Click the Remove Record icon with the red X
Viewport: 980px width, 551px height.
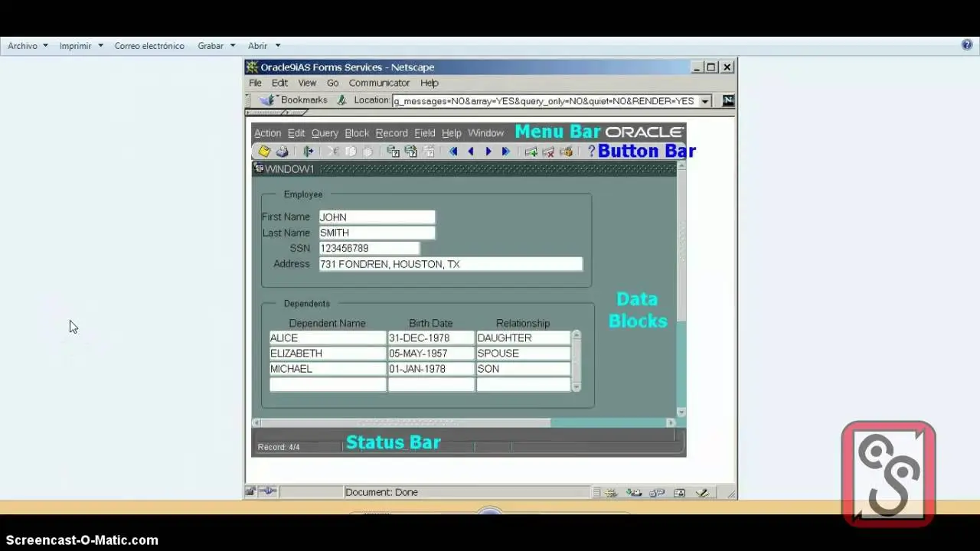coord(548,152)
